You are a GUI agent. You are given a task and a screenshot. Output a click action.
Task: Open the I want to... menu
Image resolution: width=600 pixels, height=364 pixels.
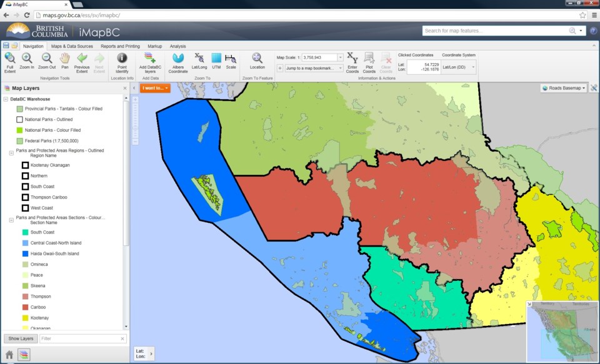point(155,88)
